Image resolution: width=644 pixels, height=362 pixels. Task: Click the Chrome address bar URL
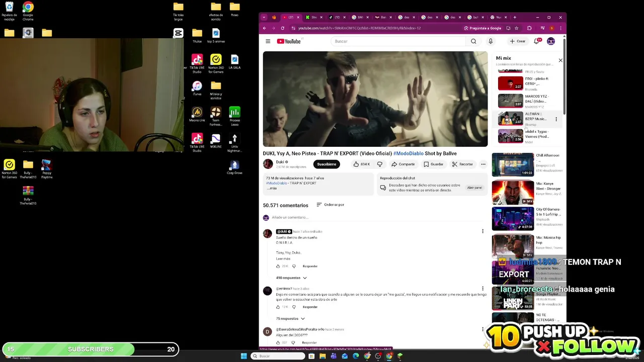359,28
